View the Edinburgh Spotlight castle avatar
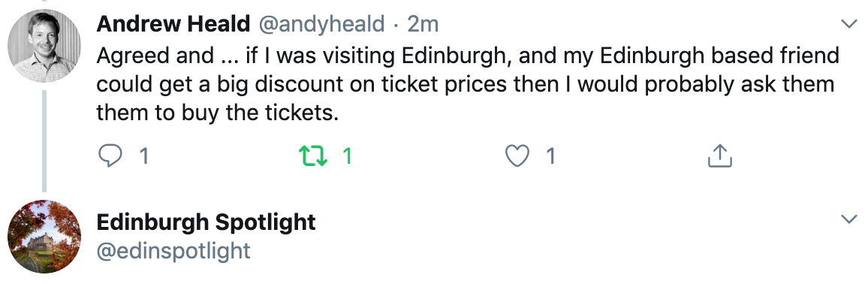This screenshot has height=284, width=868. tap(44, 237)
